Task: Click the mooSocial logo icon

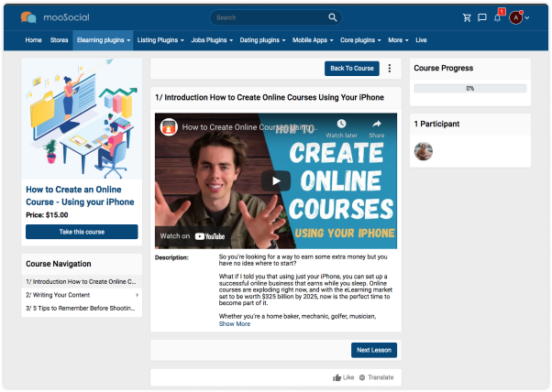Action: point(28,17)
